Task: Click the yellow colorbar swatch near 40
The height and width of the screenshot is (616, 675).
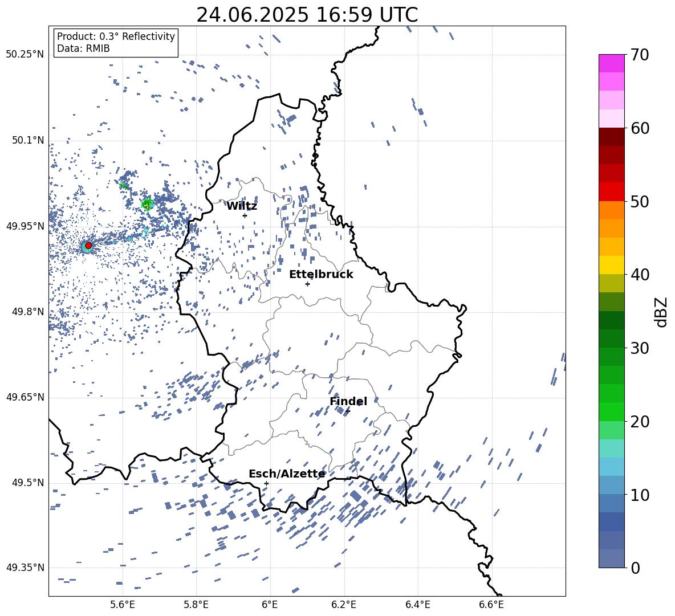Action: coord(611,265)
